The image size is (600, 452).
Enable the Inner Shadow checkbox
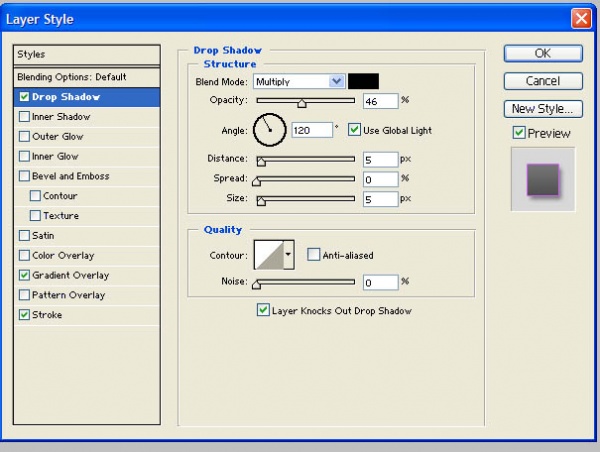pyautogui.click(x=24, y=117)
